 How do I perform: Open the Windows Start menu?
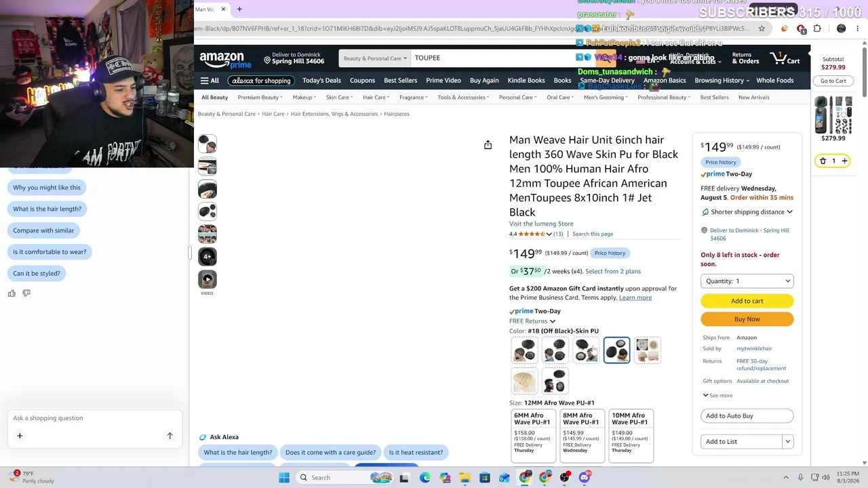pos(284,478)
